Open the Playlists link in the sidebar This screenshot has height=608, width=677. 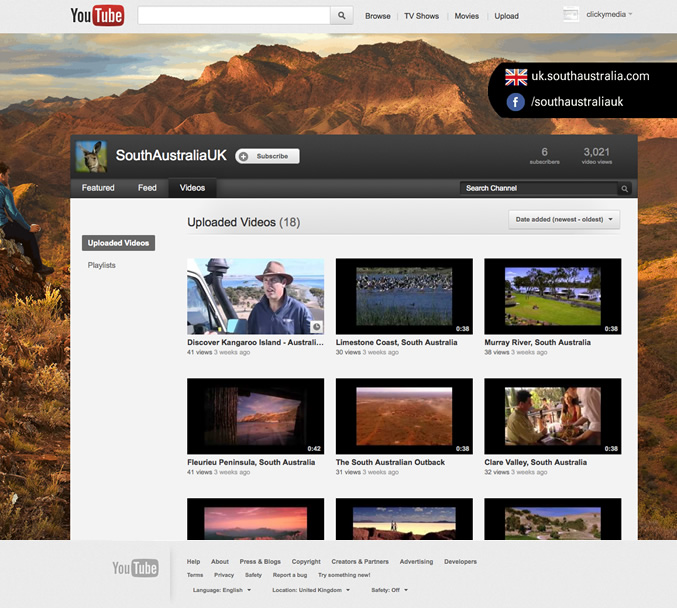tap(102, 265)
